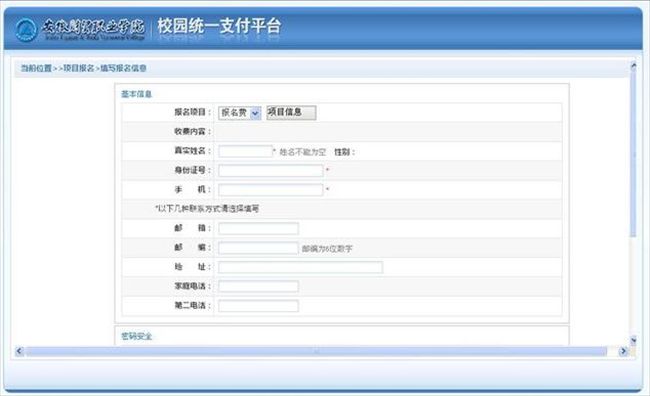Click the 校园统一支付平台 header title
650x396 pixels.
219,26
